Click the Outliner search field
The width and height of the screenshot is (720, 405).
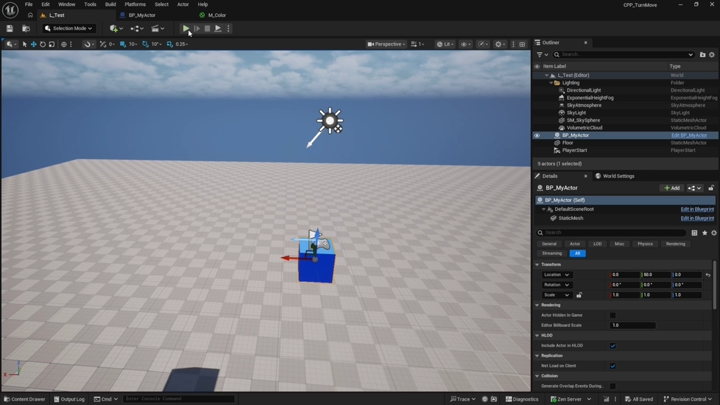pos(624,55)
